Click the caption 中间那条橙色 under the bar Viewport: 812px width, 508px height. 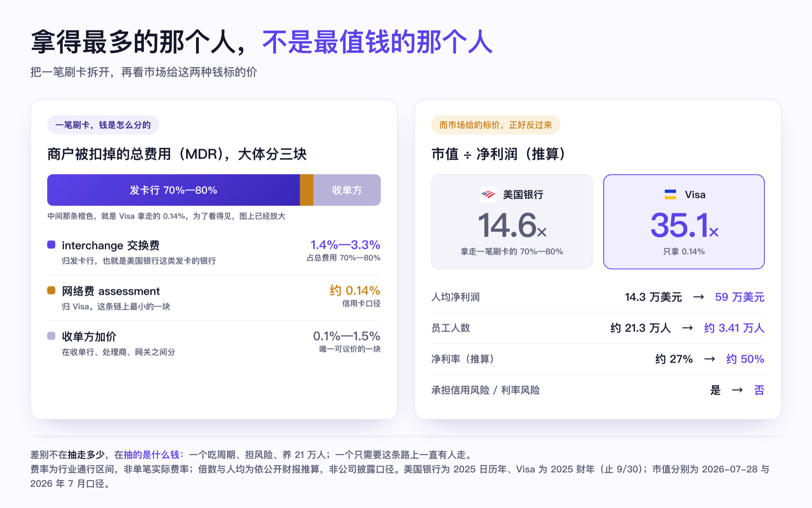tap(166, 216)
